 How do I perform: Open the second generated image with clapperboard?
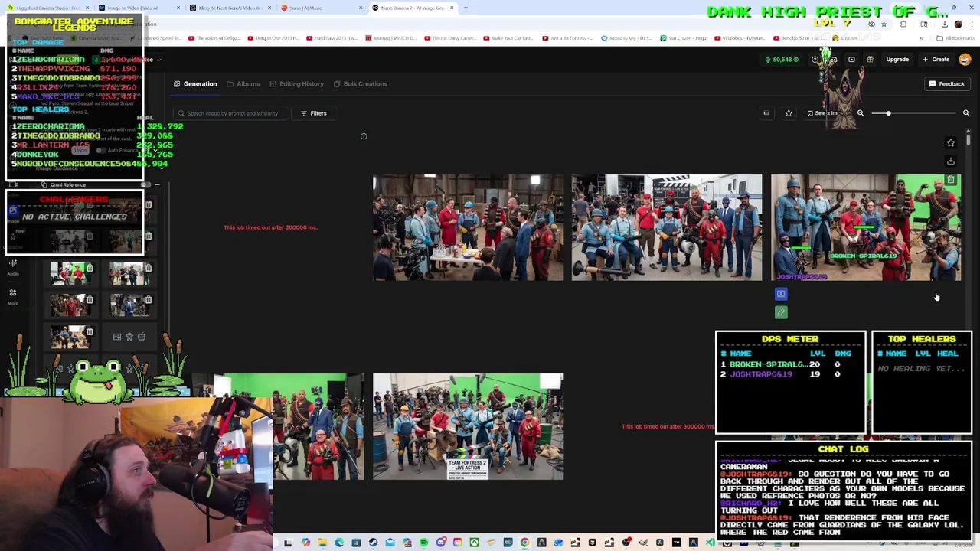coord(667,228)
